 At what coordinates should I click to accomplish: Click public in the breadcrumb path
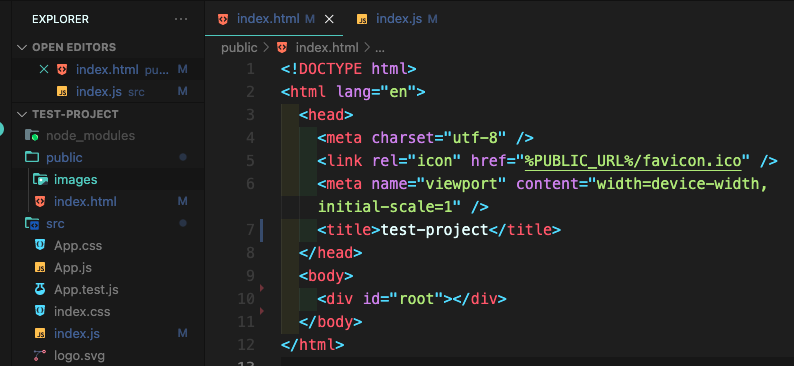point(239,48)
